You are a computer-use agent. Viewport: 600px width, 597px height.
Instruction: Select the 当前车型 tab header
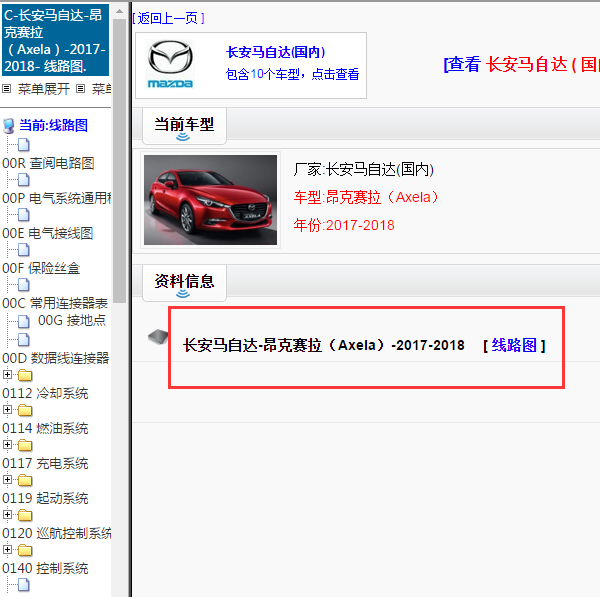184,126
